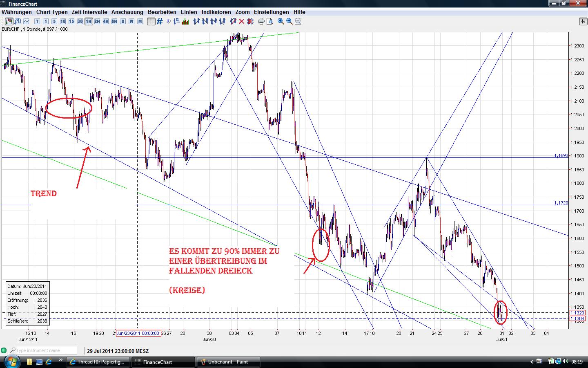
Task: Open the indicators histogram icon
Action: 185,21
